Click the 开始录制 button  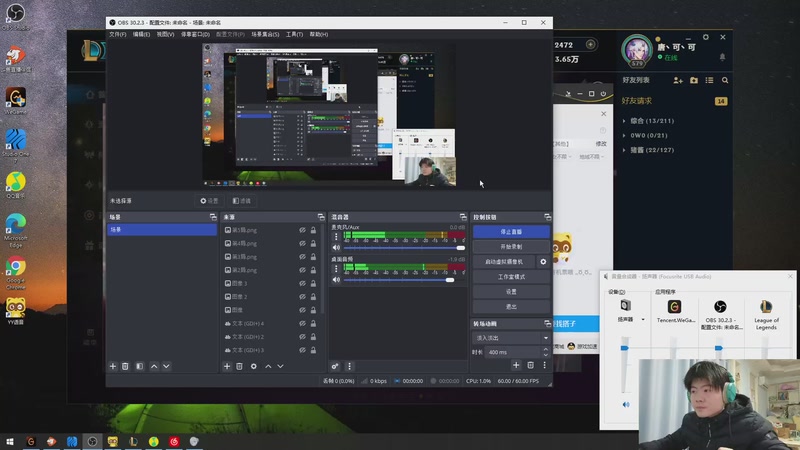511,247
